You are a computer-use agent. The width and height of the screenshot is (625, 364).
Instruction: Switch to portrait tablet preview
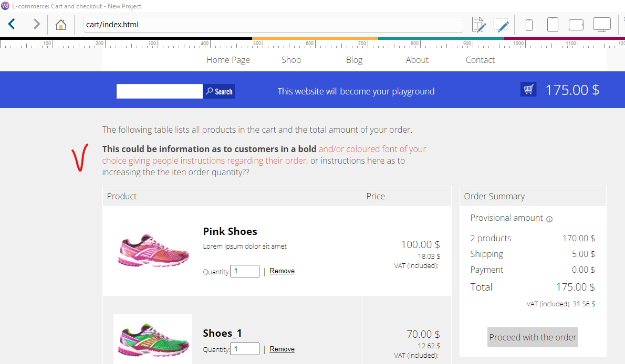pyautogui.click(x=552, y=25)
